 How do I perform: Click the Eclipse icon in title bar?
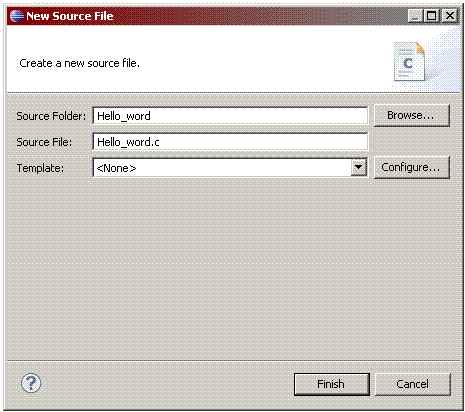17,16
